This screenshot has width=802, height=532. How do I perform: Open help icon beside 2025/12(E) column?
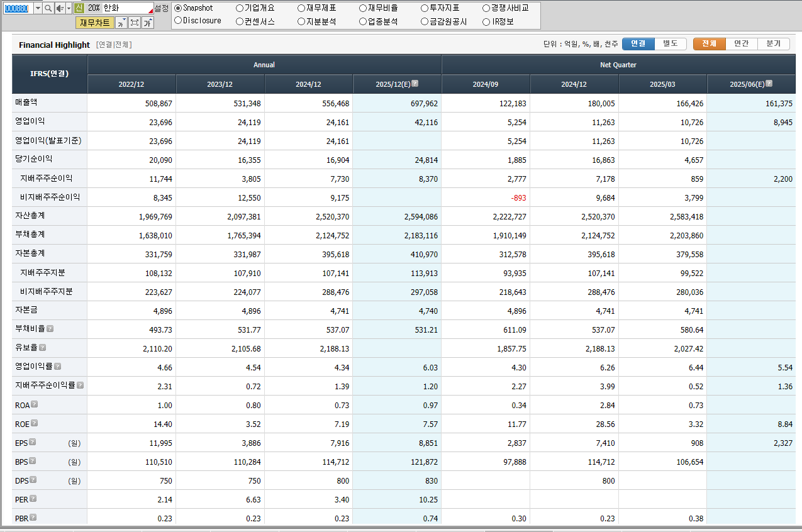[x=415, y=84]
